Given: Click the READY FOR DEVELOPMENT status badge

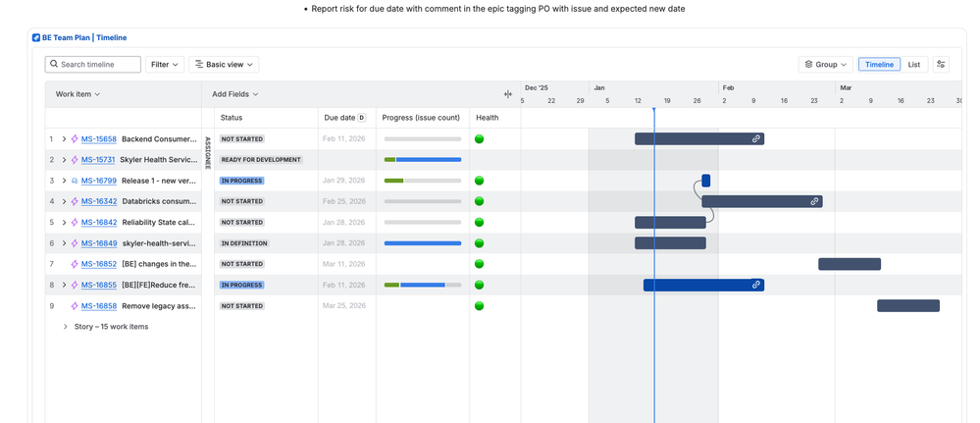Looking at the screenshot, I should click(261, 160).
